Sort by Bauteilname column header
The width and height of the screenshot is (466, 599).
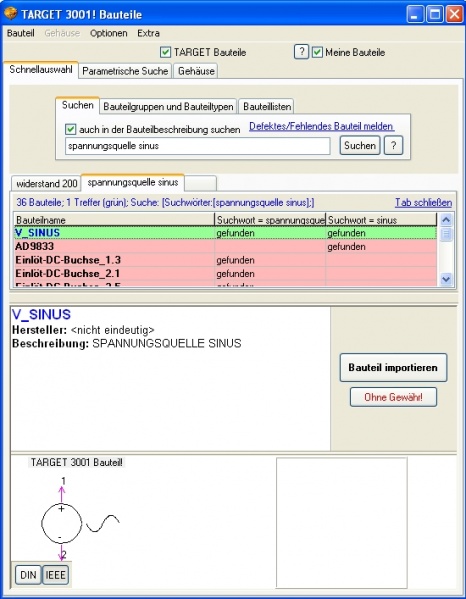pyautogui.click(x=114, y=220)
